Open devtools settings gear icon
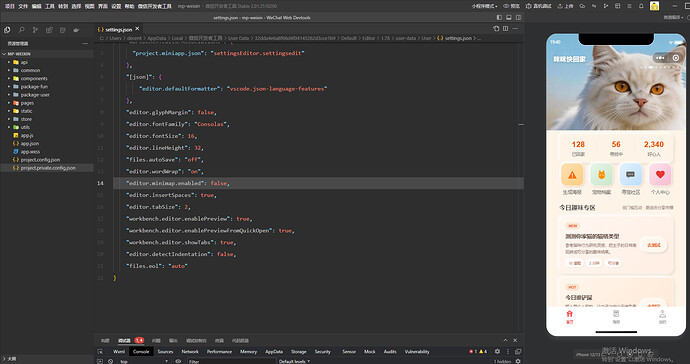690x364 pixels. pos(497,351)
